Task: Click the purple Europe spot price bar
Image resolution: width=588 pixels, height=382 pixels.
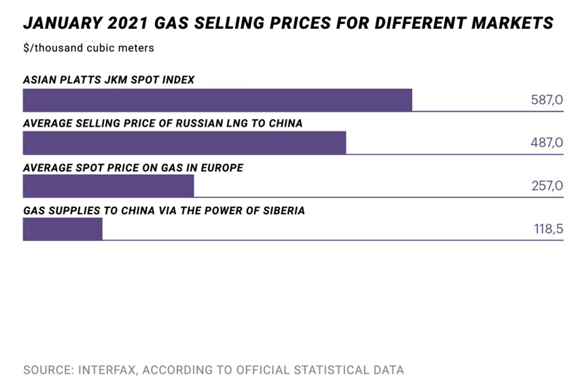Action: [x=108, y=186]
